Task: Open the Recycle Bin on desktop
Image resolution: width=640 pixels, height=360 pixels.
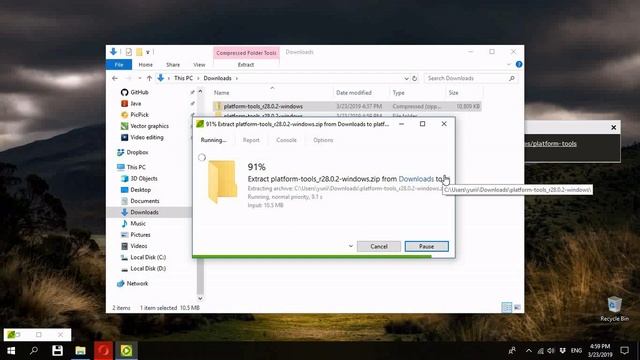Action: [x=614, y=309]
